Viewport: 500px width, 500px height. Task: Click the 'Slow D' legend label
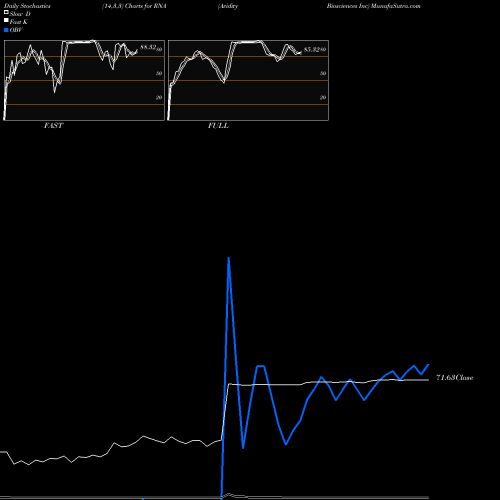[20, 14]
